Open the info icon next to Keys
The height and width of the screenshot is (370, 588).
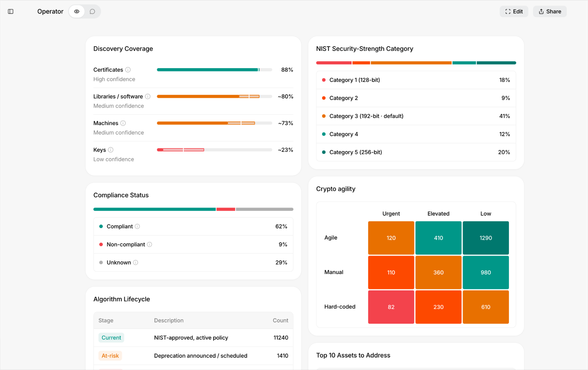tap(111, 150)
